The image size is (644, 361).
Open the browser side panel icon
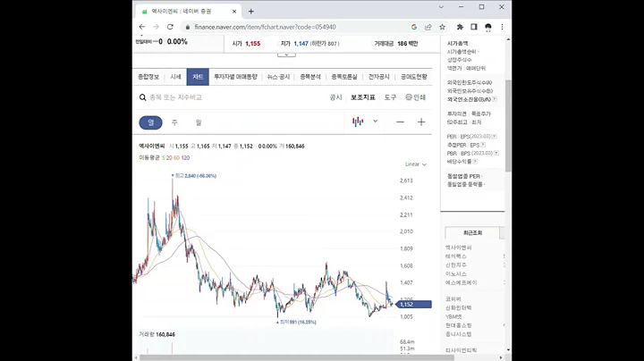point(474,27)
